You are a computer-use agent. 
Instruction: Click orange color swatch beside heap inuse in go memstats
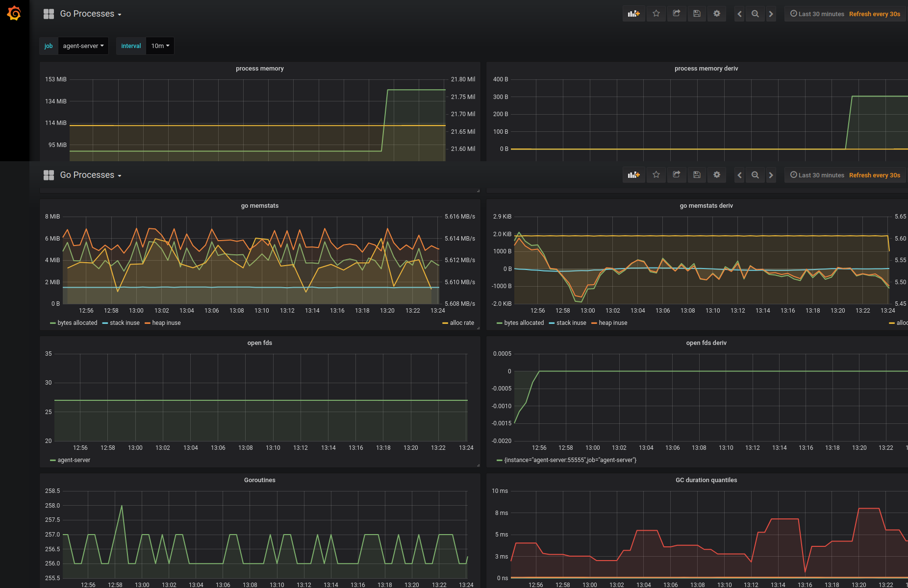click(147, 323)
